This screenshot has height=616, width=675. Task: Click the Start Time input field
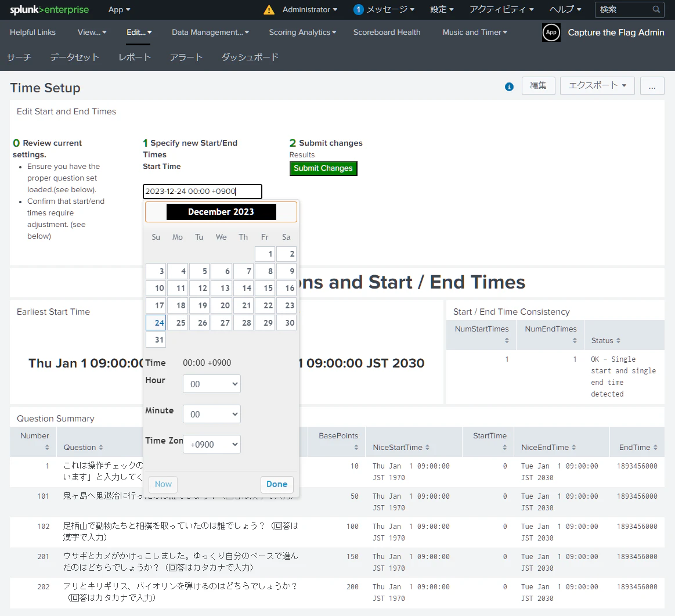coord(203,191)
